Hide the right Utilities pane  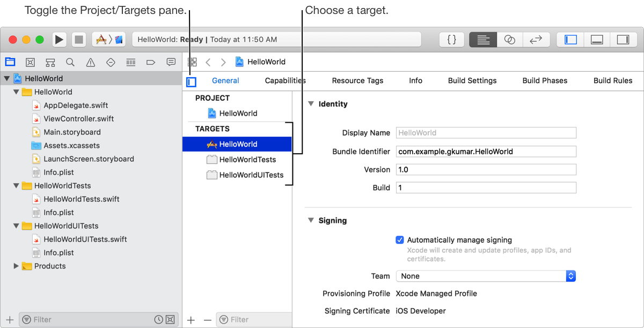click(623, 40)
